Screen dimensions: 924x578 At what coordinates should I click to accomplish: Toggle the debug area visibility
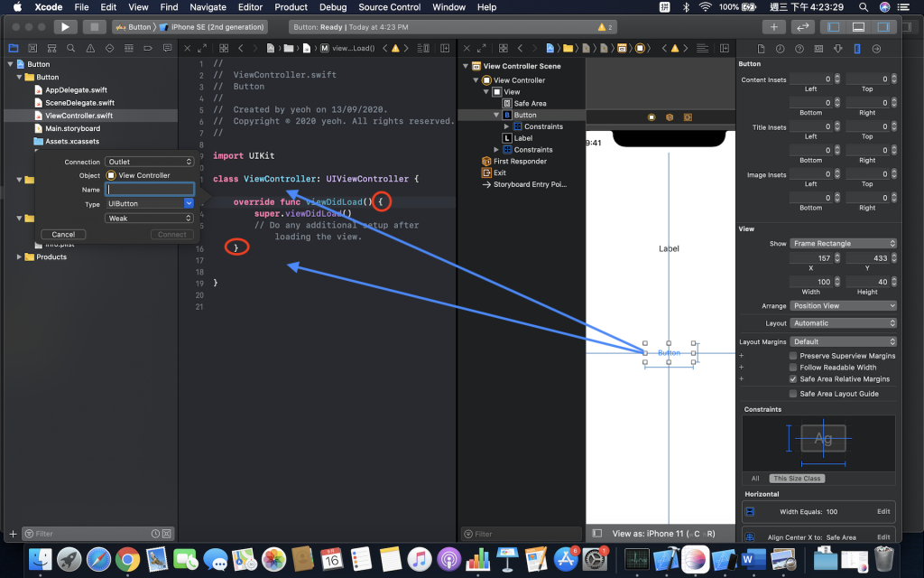point(859,26)
